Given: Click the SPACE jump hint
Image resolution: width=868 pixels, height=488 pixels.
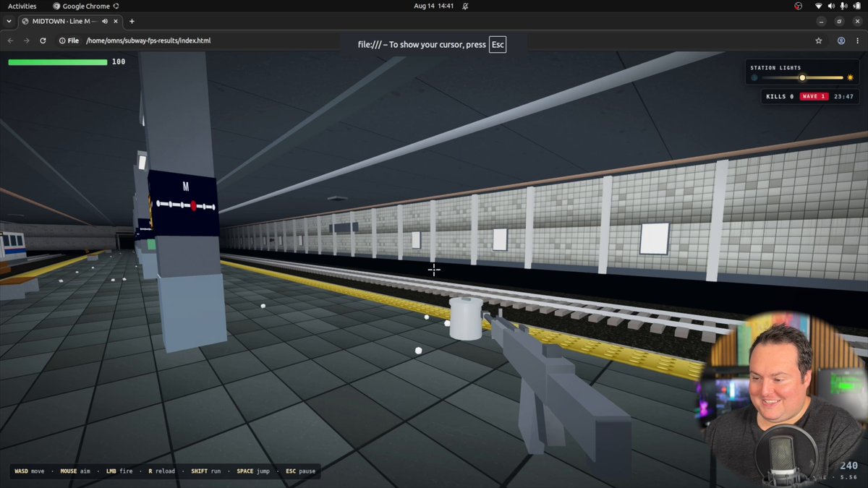Looking at the screenshot, I should (253, 471).
